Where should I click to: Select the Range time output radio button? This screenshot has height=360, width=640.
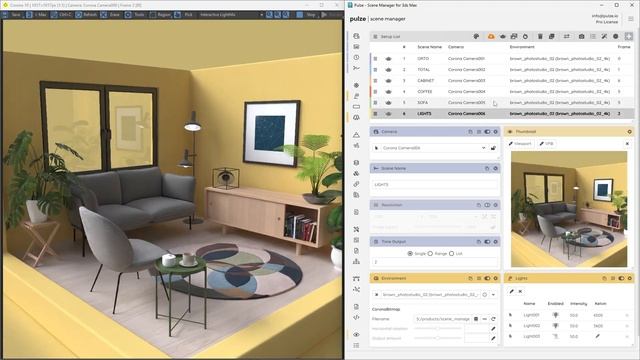tap(430, 253)
